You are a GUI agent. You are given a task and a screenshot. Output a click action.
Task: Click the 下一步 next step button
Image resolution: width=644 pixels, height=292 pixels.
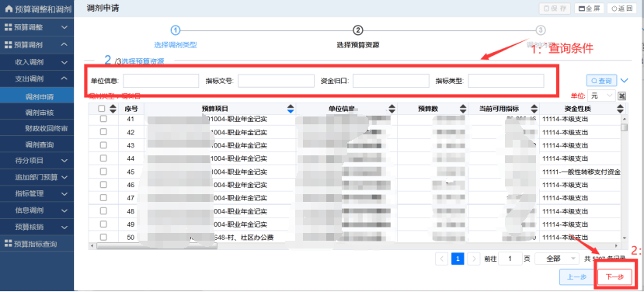614,276
